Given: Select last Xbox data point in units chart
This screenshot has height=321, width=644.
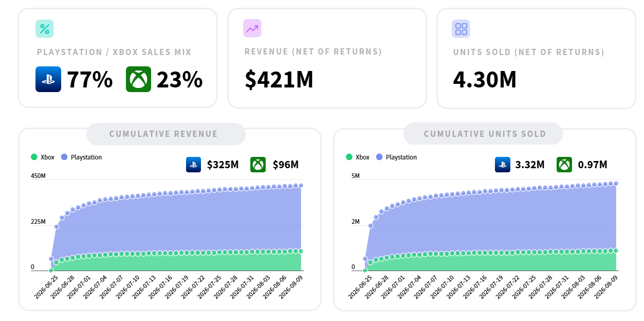Looking at the screenshot, I should [x=616, y=251].
